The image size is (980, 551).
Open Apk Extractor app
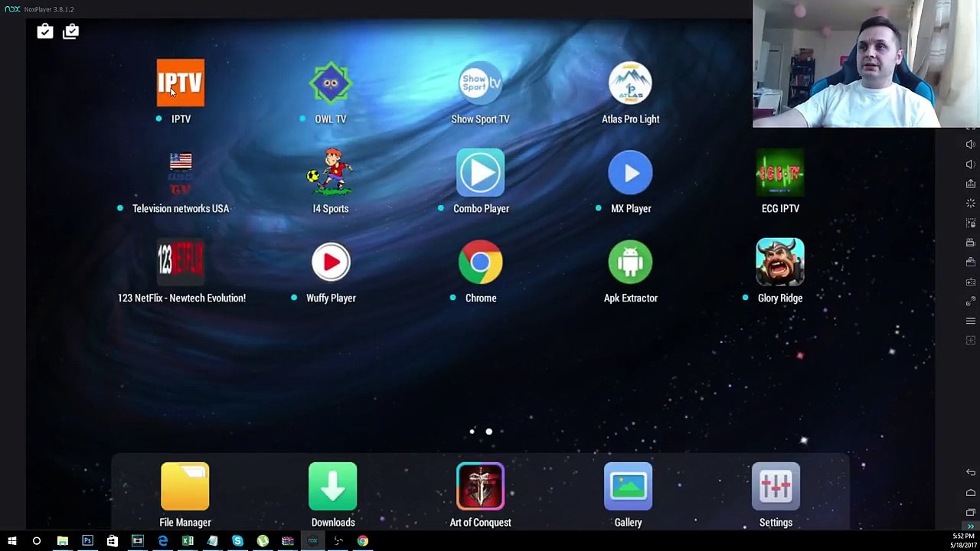631,262
